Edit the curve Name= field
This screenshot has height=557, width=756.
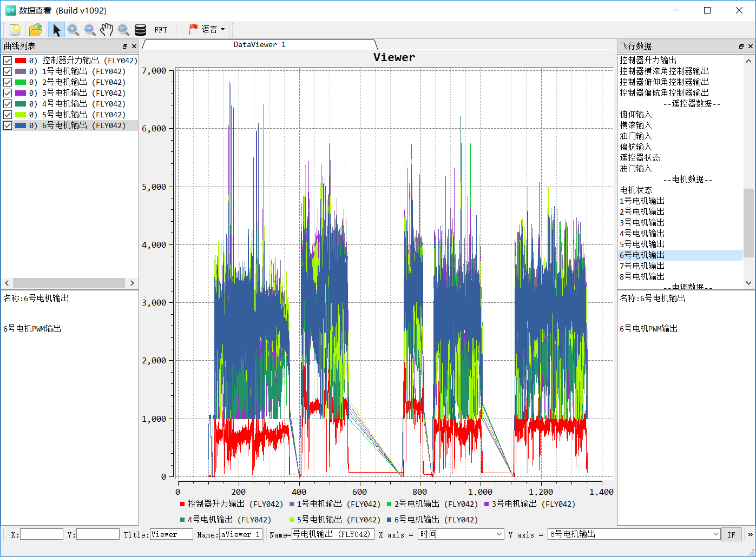coord(333,534)
